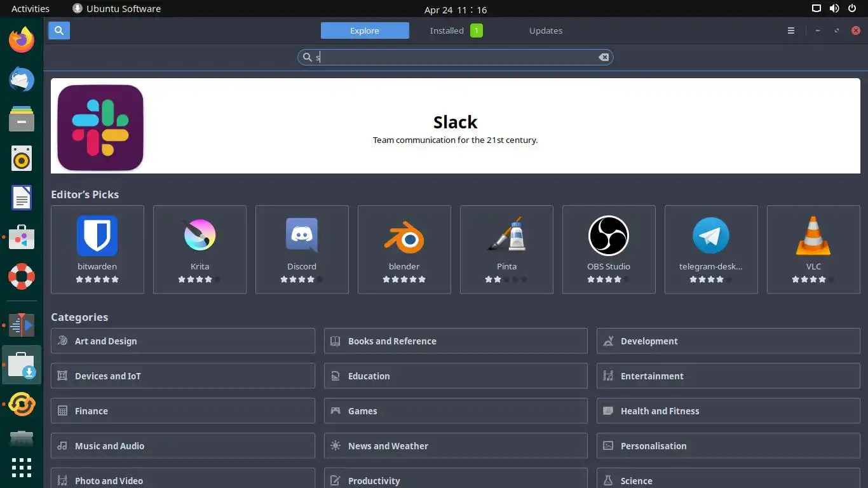Open the hamburger menu in header bar
The width and height of the screenshot is (868, 488).
791,30
